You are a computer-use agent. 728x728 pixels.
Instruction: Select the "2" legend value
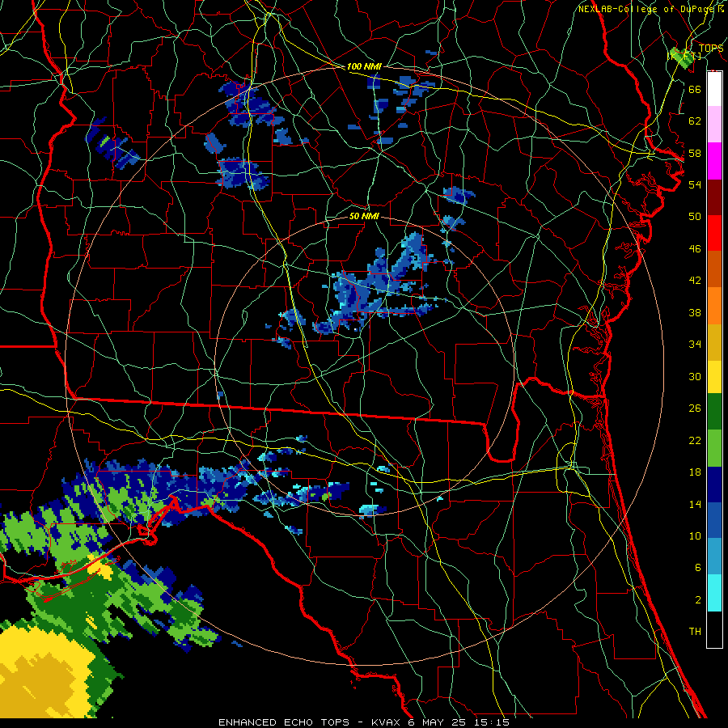pos(697,600)
